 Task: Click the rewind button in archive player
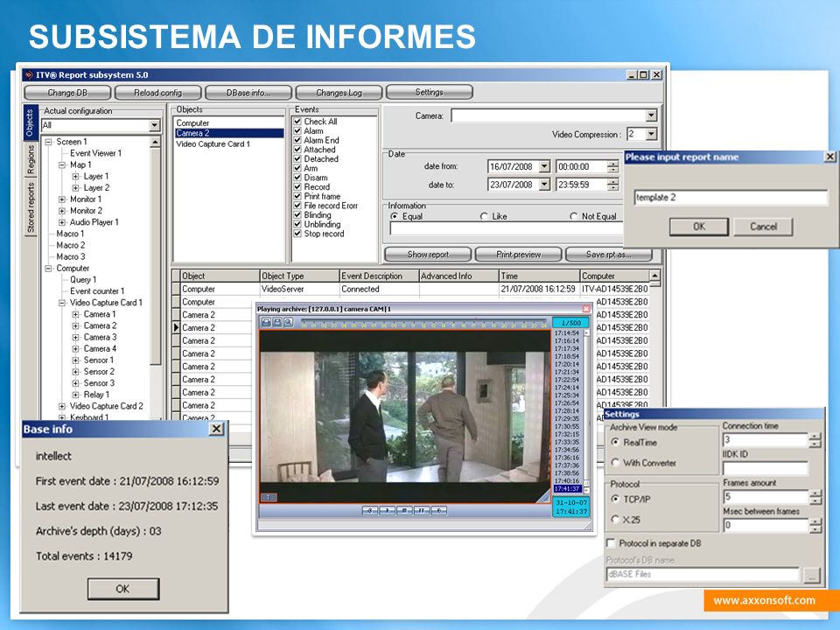(369, 510)
